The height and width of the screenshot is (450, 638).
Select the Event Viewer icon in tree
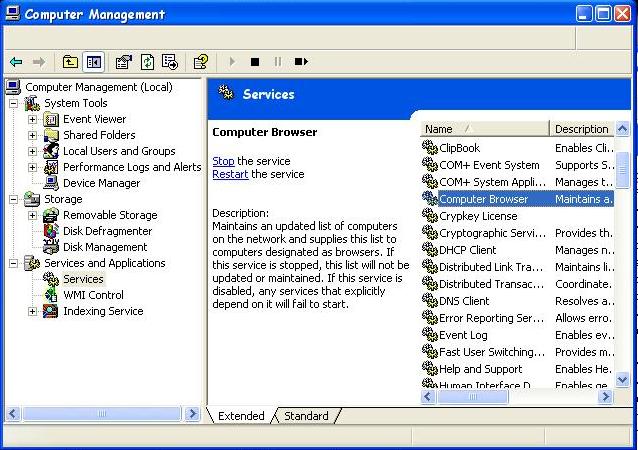(x=51, y=119)
